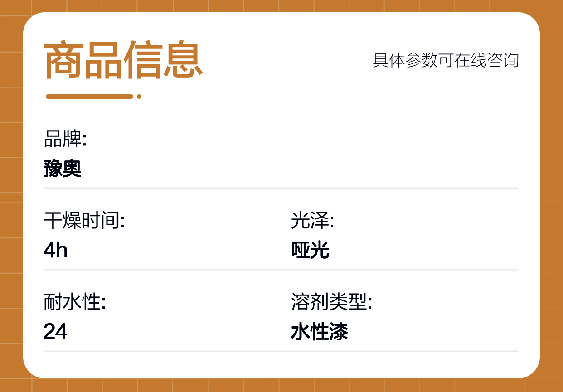
Task: Click the solvent type value 水性漆
Action: 320,332
